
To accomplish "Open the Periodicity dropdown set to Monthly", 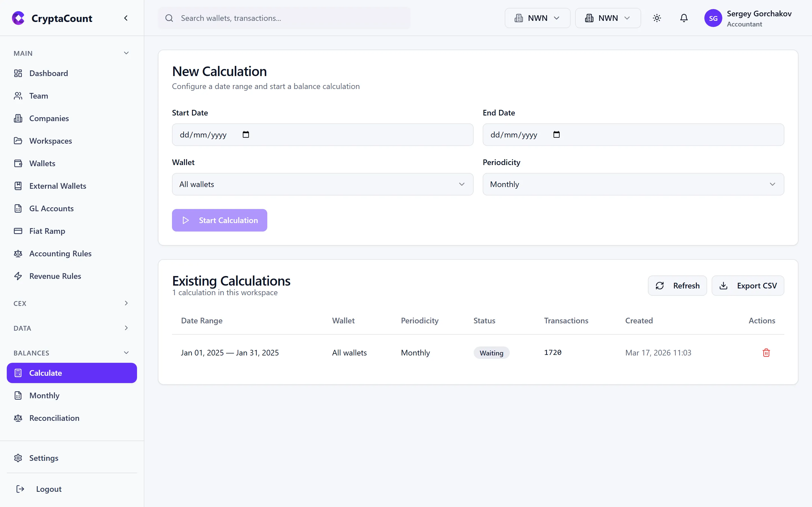I will pos(633,184).
